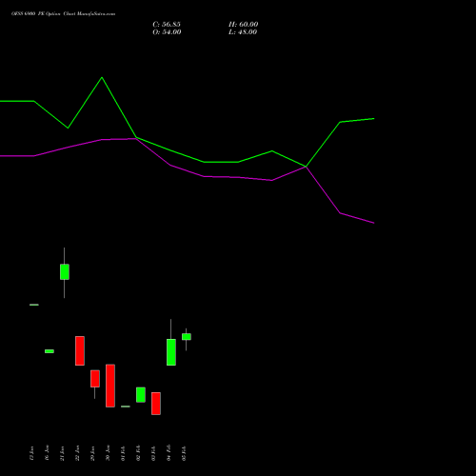This screenshot has width=476, height=476.
Task: Select the 03 Feb date label
Action: 154,453
